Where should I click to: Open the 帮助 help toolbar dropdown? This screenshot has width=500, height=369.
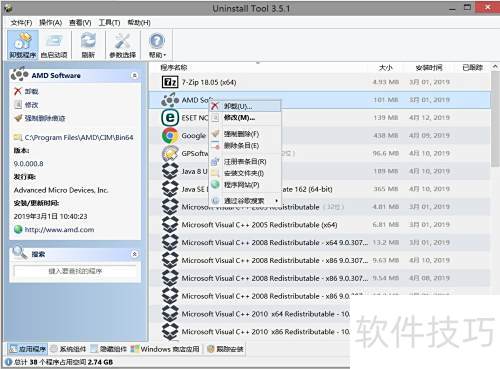[157, 45]
